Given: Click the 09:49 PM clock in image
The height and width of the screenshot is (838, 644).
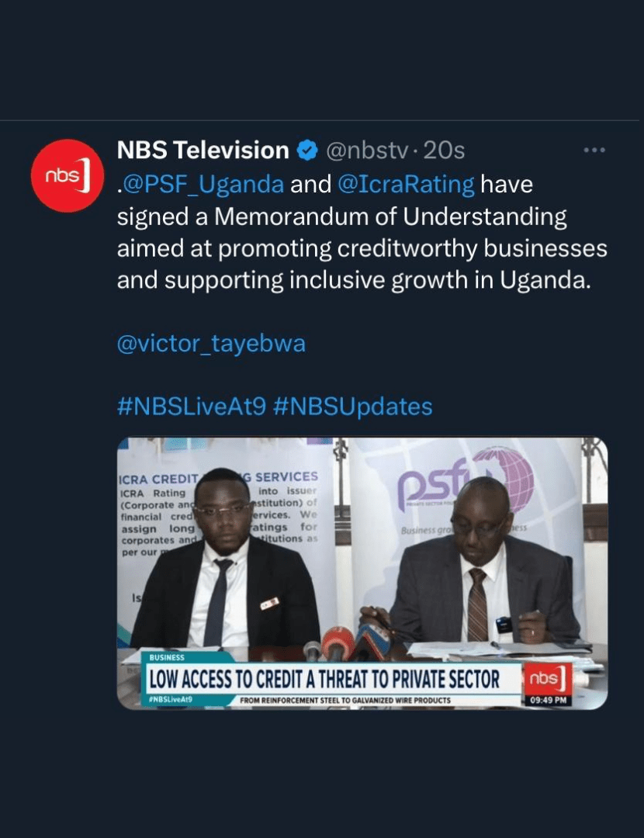Looking at the screenshot, I should click(548, 700).
